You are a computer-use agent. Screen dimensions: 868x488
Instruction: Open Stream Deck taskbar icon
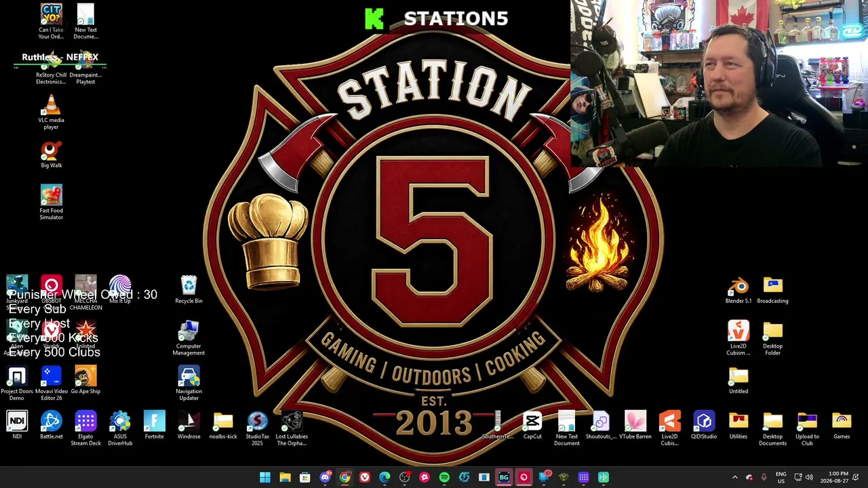point(583,477)
